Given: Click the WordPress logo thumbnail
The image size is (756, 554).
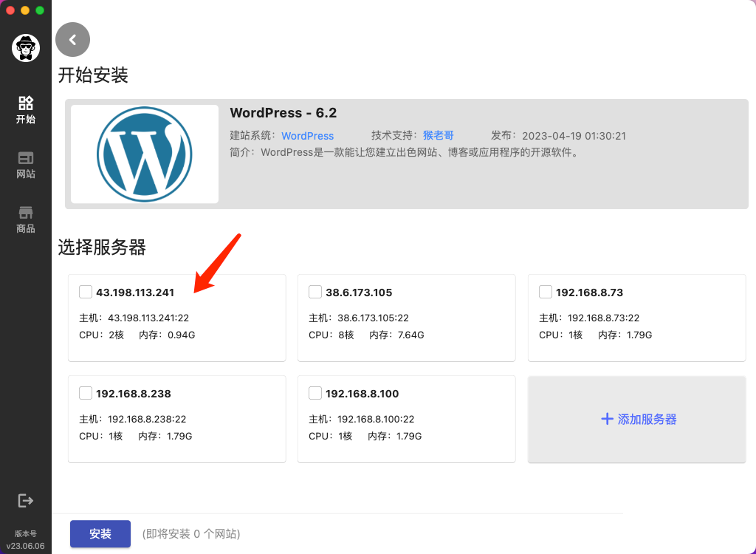Looking at the screenshot, I should pos(145,154).
